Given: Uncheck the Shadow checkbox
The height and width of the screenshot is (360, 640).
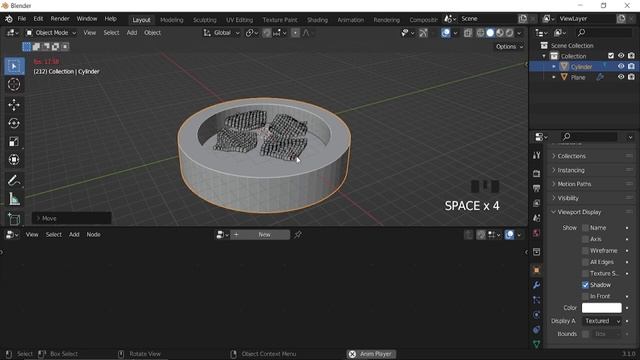Looking at the screenshot, I should [x=585, y=285].
